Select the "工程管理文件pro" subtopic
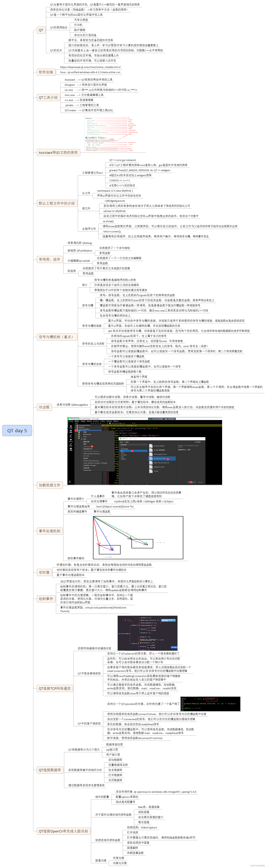 tap(92, 173)
